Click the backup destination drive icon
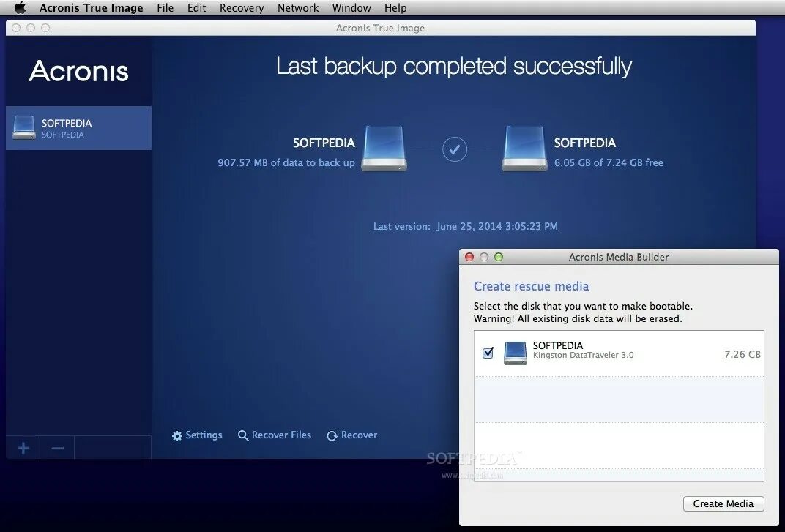The width and height of the screenshot is (785, 532). point(524,149)
